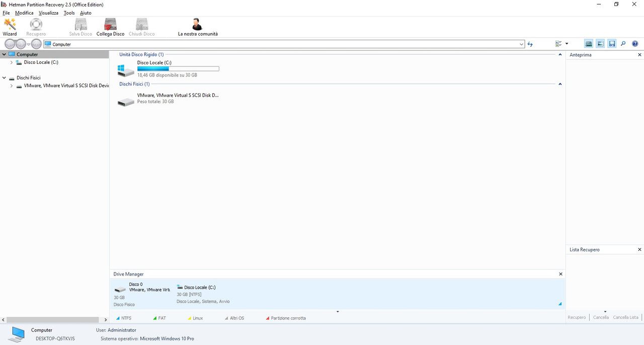The image size is (644, 345).
Task: Change the view mode icon
Action: [x=558, y=44]
